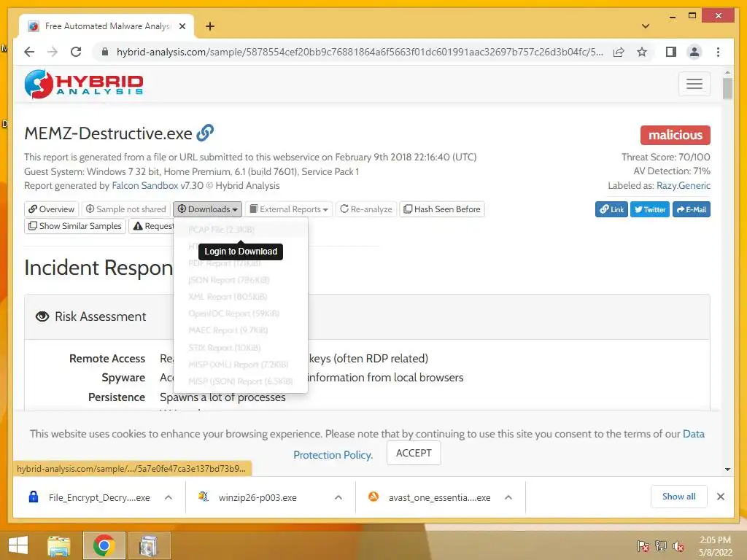Select STIX Report download entry
Screen dimensions: 747x560
tap(241, 348)
